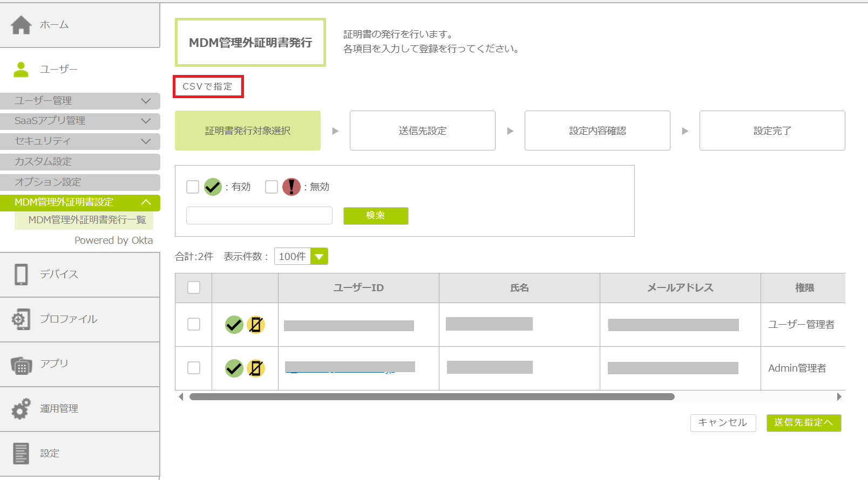Check the select-all checkbox in table header

click(194, 287)
